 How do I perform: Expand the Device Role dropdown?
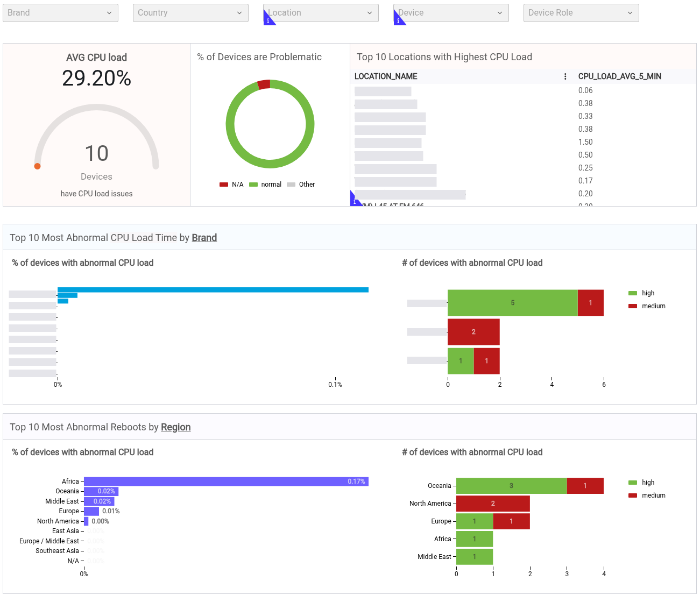581,13
